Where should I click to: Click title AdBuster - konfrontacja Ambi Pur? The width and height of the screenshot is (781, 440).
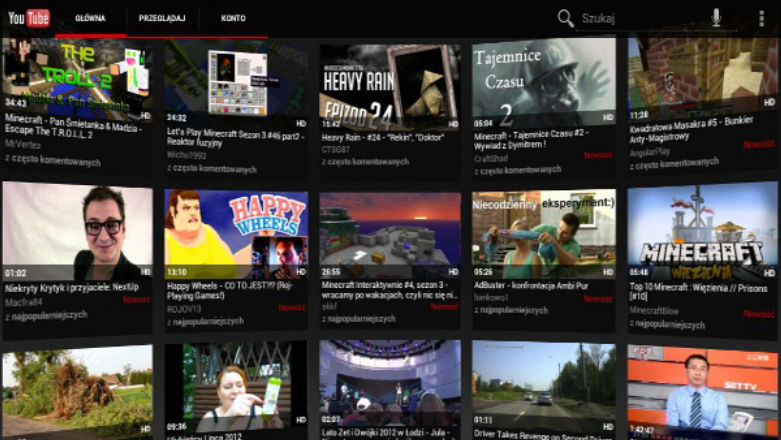(531, 286)
